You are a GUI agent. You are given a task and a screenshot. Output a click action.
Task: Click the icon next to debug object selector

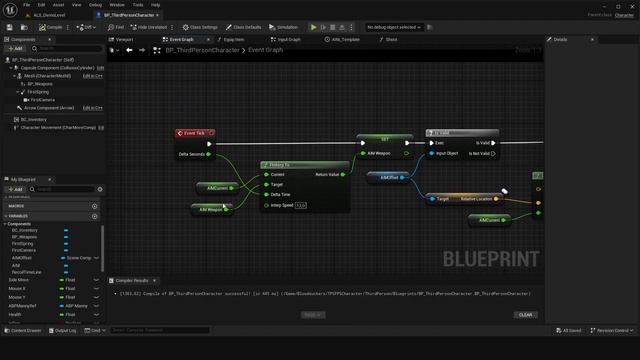coord(429,27)
